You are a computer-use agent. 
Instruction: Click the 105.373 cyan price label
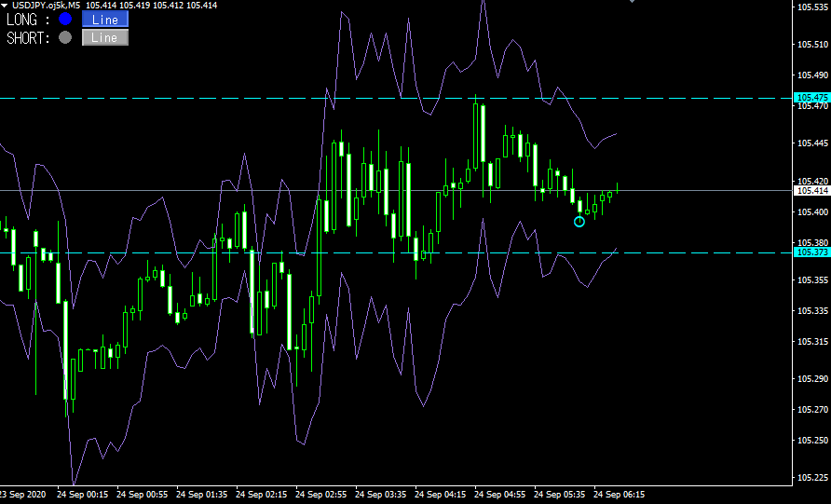tap(812, 252)
